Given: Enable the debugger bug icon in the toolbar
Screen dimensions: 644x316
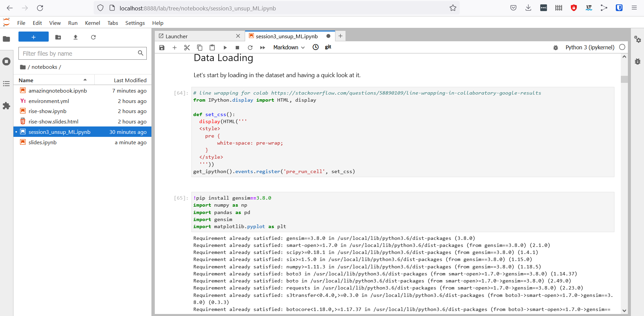Looking at the screenshot, I should click(x=556, y=48).
